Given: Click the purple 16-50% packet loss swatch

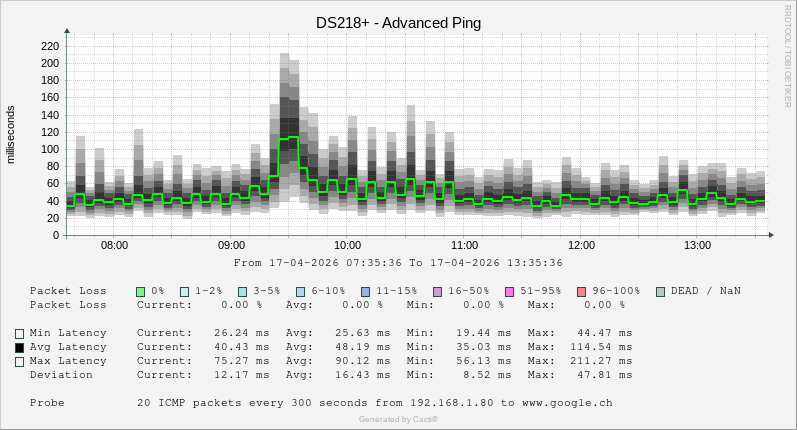Looking at the screenshot, I should pyautogui.click(x=437, y=291).
